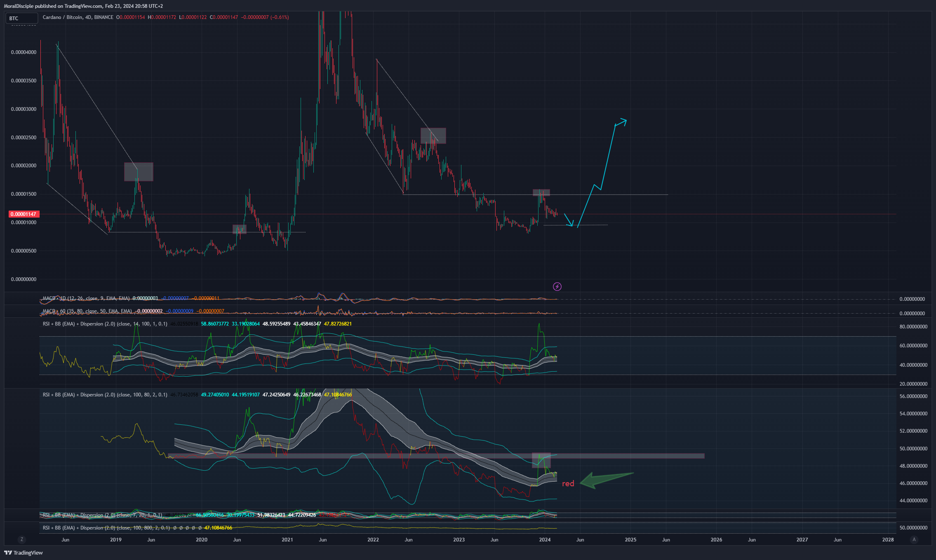Click the red 0.00001147 current price label
This screenshot has width=936, height=560.
(x=24, y=214)
